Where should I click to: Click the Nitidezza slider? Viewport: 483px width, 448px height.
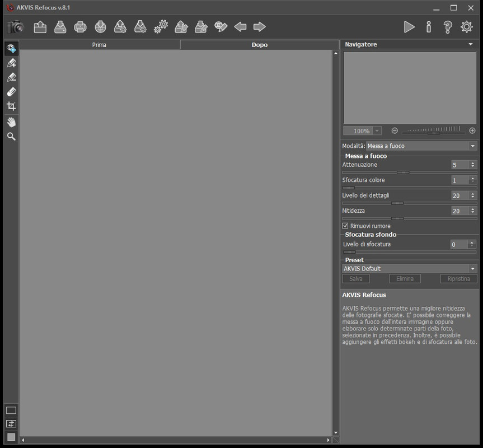tap(409, 218)
